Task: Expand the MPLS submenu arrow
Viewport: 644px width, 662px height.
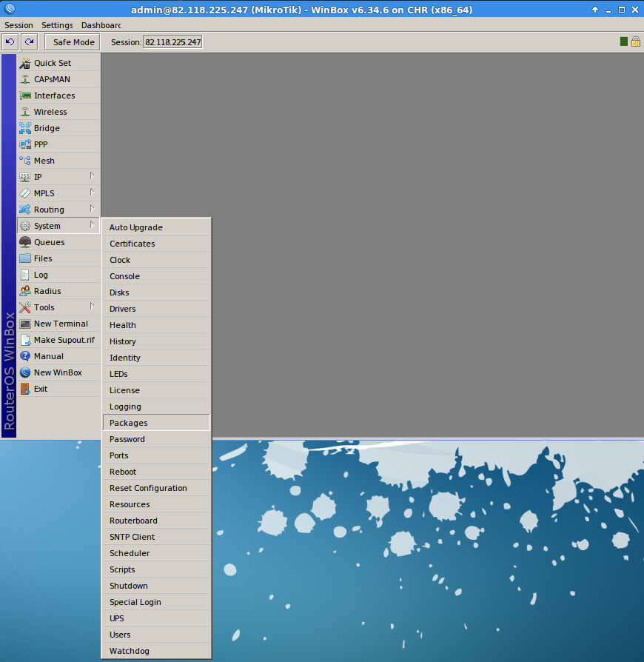Action: coord(92,193)
